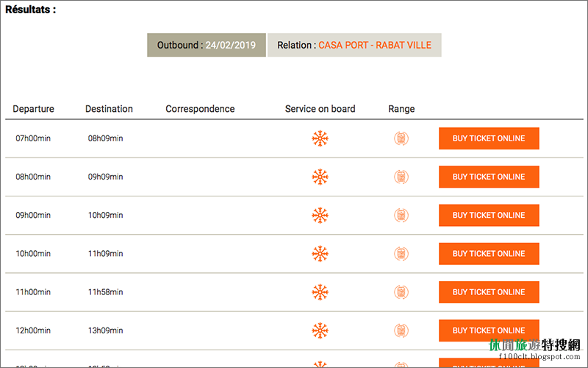Click arrival time 09h09min
588x368 pixels.
(105, 177)
